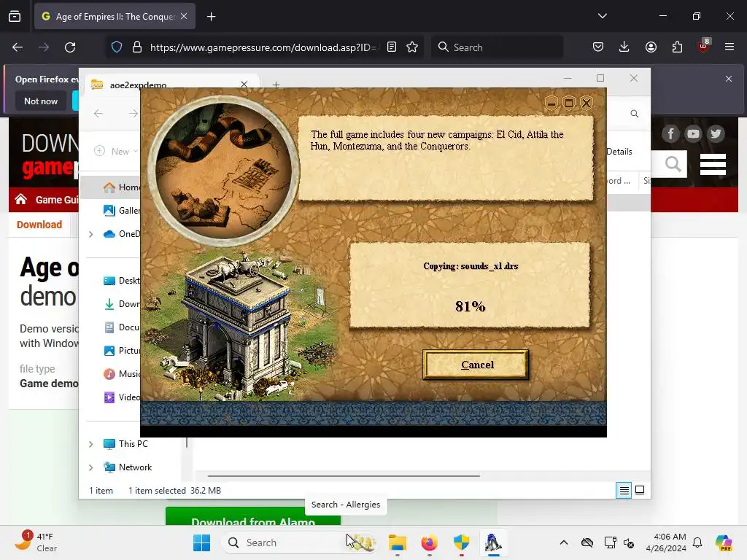Open the Firefox extensions menu
This screenshot has width=747, height=560.
coord(677,47)
